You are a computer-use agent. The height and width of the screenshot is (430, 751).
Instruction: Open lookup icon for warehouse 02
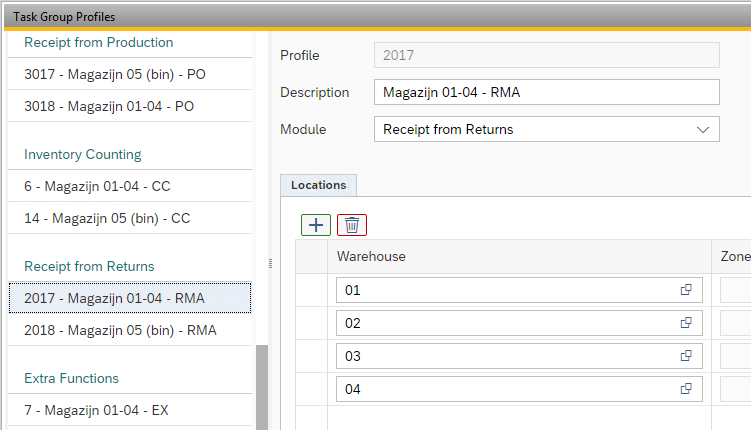point(686,323)
